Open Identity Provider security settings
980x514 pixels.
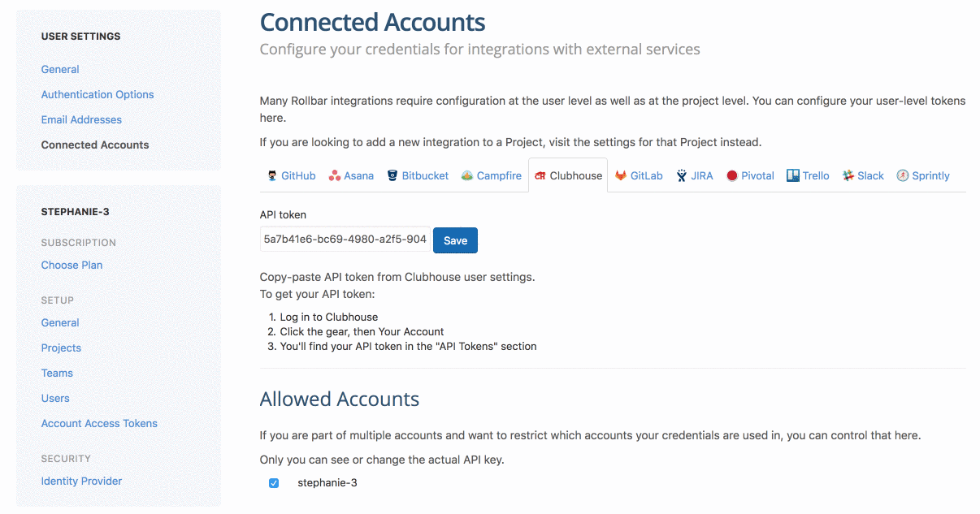[x=81, y=481]
